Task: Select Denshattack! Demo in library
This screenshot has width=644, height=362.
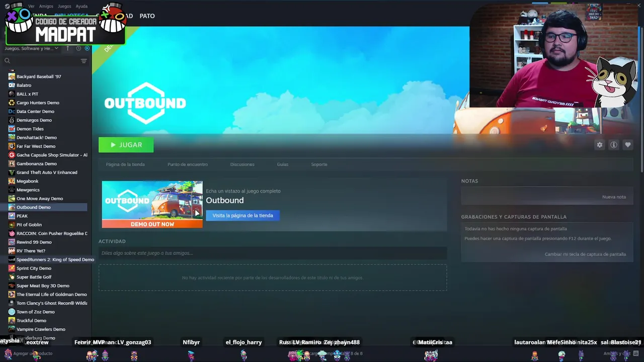Action: tap(37, 138)
